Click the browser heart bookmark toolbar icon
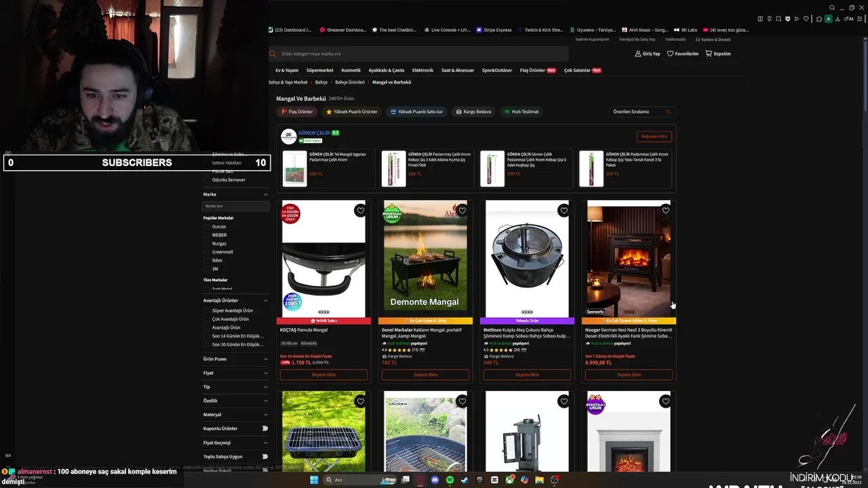The height and width of the screenshot is (488, 868). pos(806,19)
